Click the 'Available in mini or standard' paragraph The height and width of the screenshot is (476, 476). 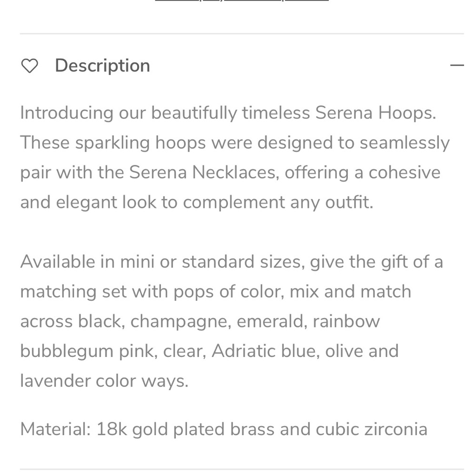(x=232, y=321)
